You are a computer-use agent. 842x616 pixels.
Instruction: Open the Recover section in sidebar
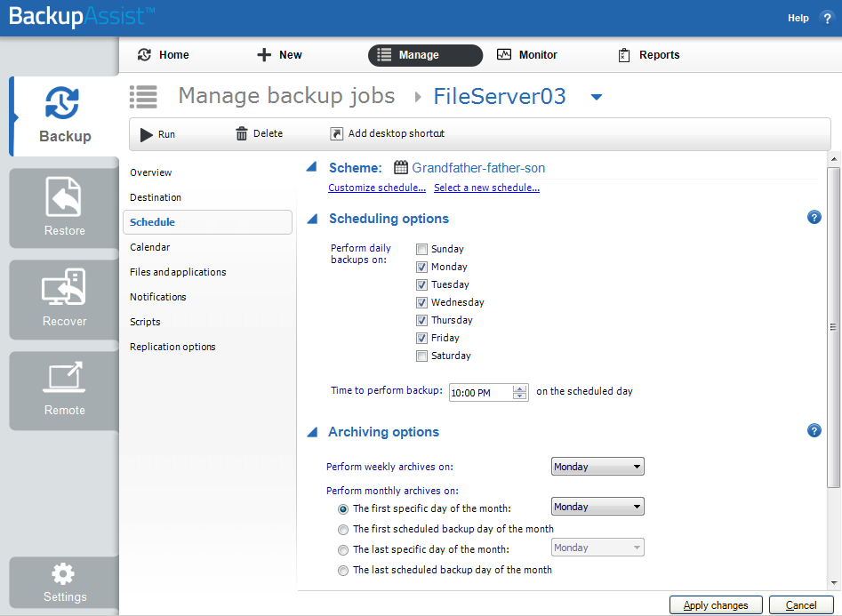coord(64,300)
